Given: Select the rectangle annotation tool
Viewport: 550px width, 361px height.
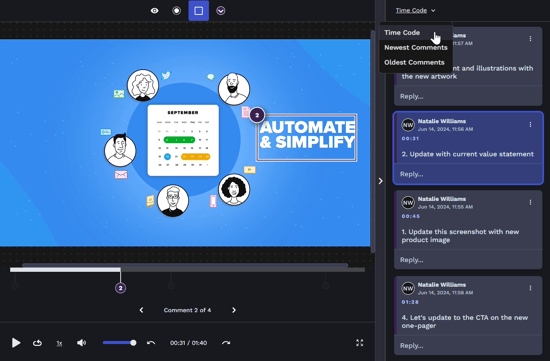Looking at the screenshot, I should point(199,11).
